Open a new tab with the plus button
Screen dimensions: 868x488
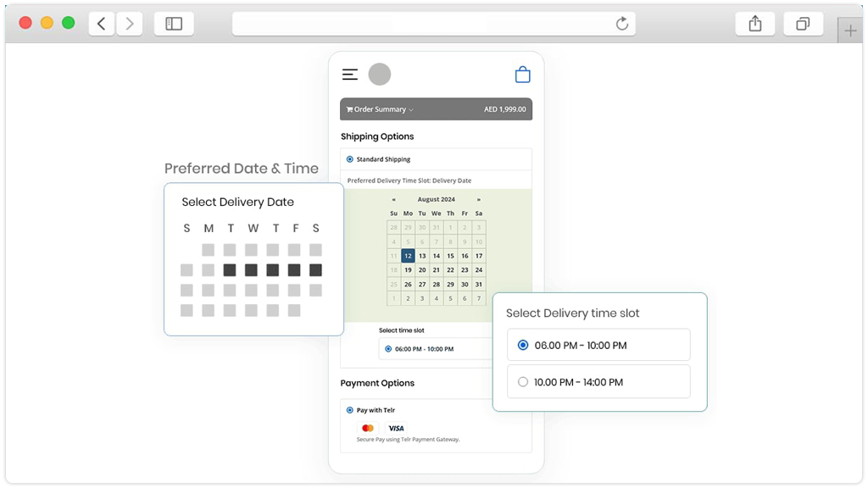(x=849, y=29)
